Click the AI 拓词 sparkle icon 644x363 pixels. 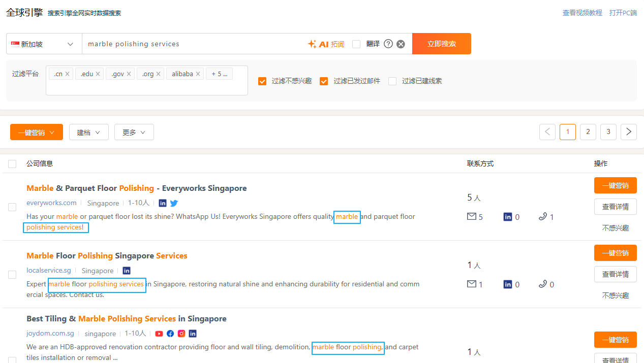312,44
